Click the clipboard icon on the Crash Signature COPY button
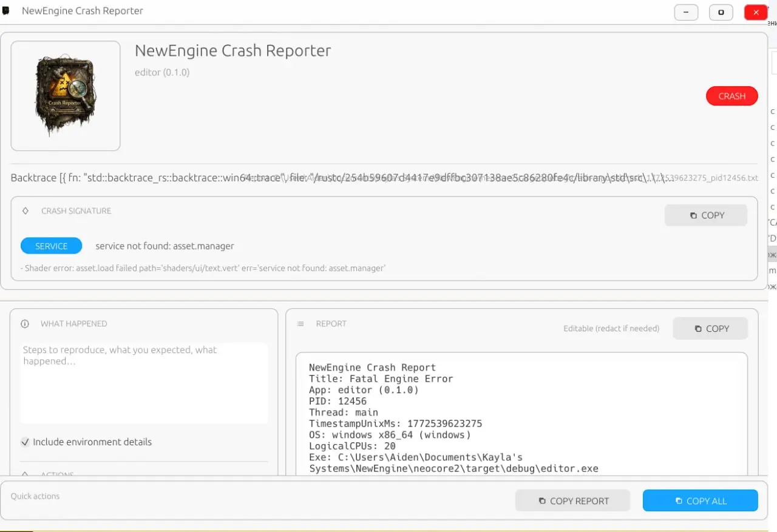The width and height of the screenshot is (777, 532). pyautogui.click(x=693, y=215)
